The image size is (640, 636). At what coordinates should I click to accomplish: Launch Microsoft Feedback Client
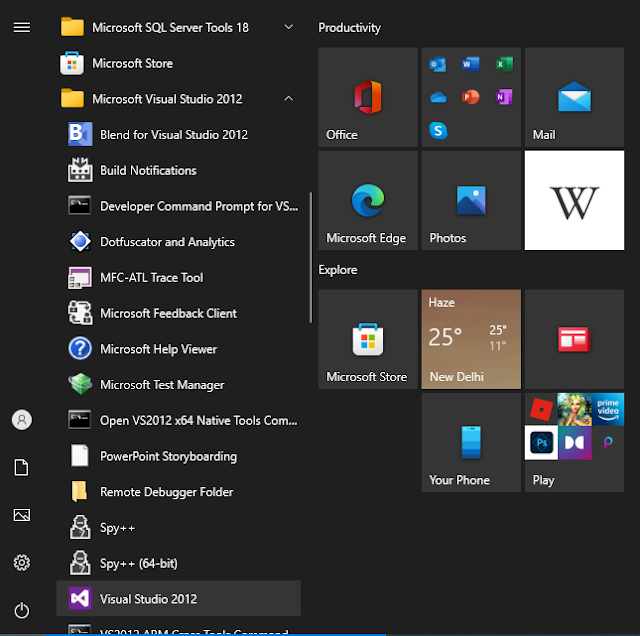point(178,314)
